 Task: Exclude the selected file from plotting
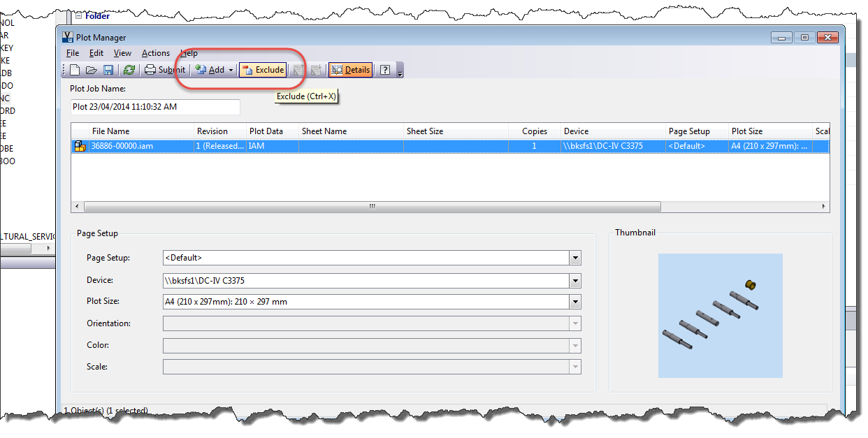[x=263, y=69]
